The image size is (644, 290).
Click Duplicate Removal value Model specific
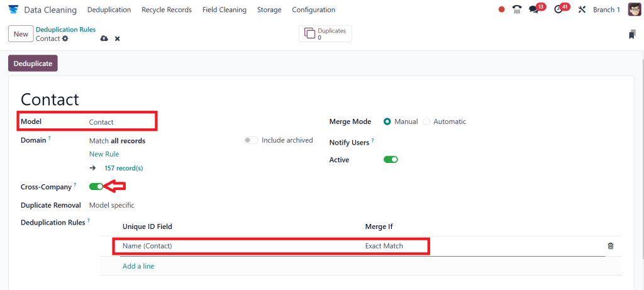112,205
